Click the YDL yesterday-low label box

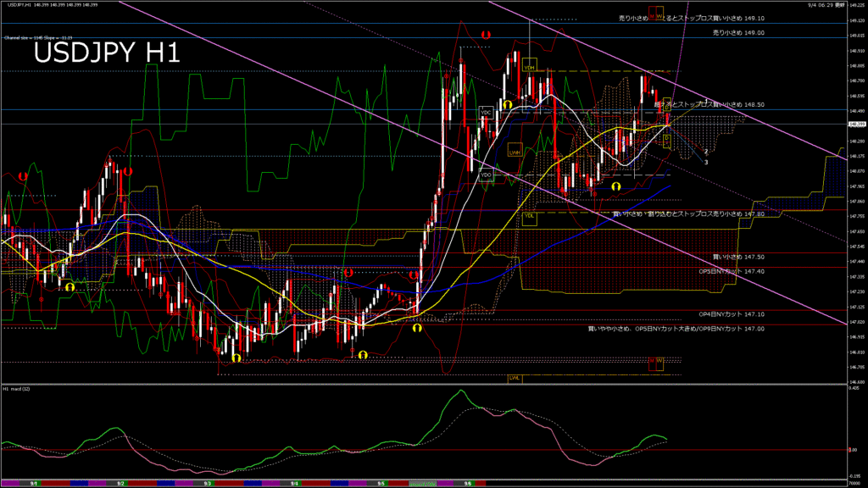tap(529, 216)
